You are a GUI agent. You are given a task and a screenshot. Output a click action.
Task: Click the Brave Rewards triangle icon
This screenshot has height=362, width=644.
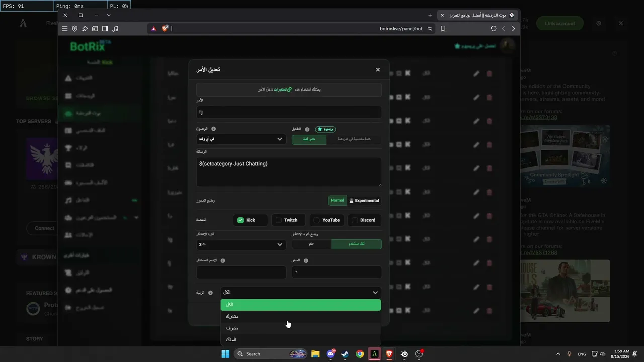(x=154, y=29)
